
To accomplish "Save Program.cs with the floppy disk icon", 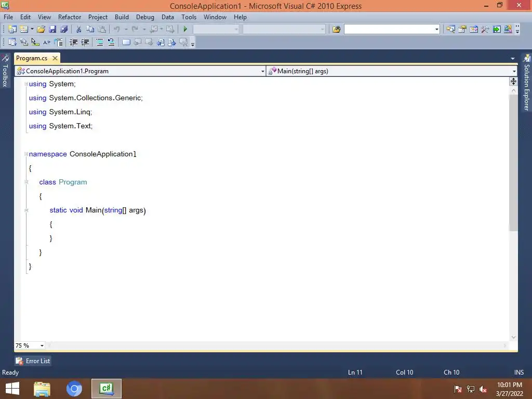I will pos(52,29).
